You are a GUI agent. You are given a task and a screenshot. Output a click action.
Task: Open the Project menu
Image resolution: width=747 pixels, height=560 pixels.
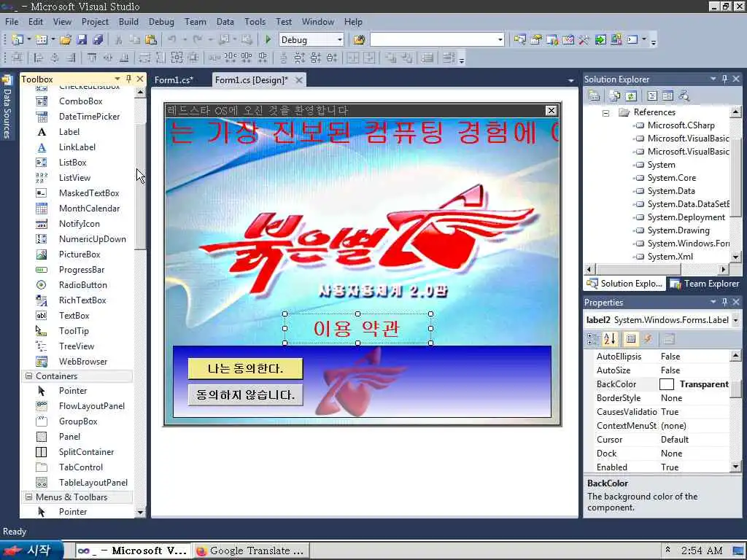95,22
